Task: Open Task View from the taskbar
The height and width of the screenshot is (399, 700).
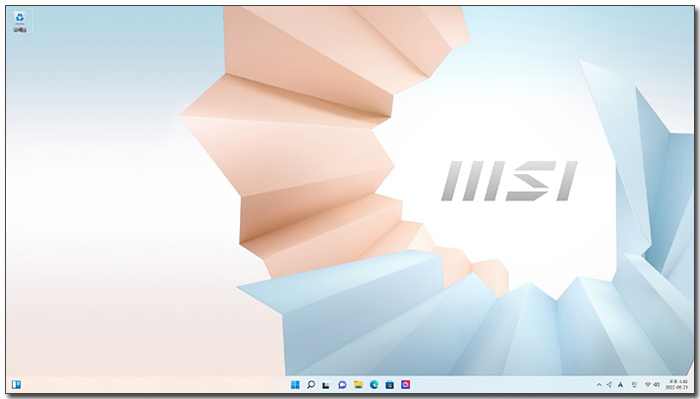Action: coord(326,385)
